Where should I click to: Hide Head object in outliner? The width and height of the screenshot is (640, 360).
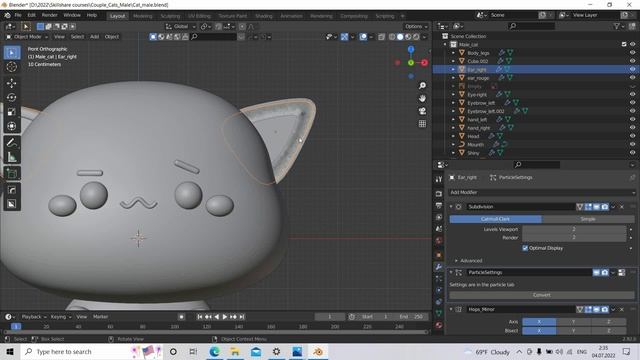(x=632, y=136)
